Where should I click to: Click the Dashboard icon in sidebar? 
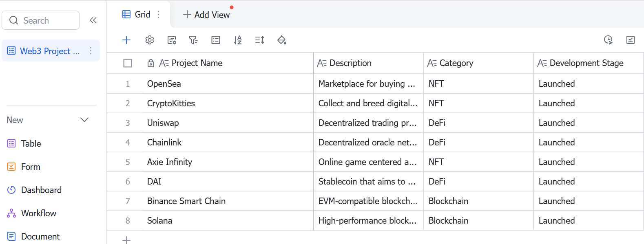tap(11, 190)
